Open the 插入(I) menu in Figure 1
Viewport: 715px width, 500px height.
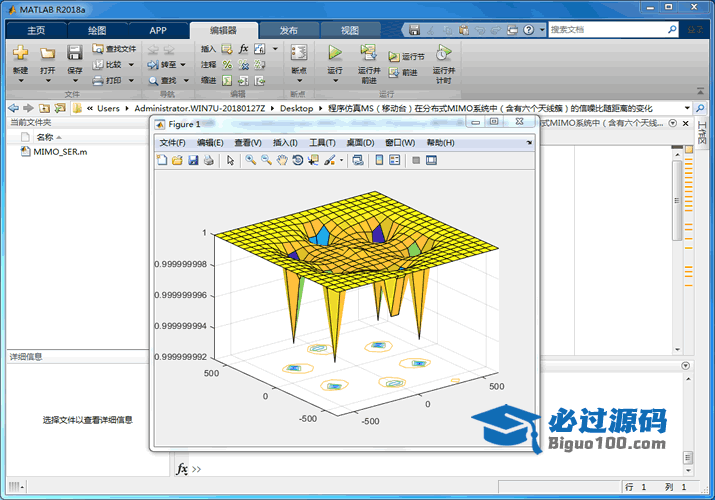pos(285,143)
